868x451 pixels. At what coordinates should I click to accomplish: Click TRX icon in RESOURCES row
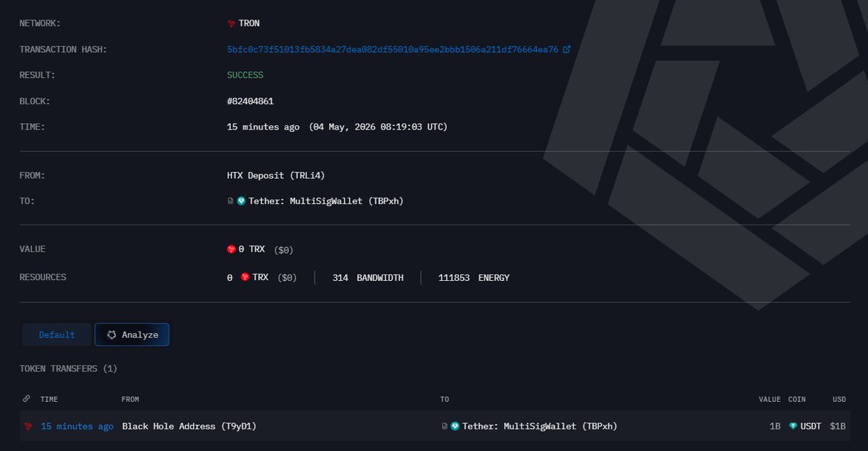click(245, 277)
